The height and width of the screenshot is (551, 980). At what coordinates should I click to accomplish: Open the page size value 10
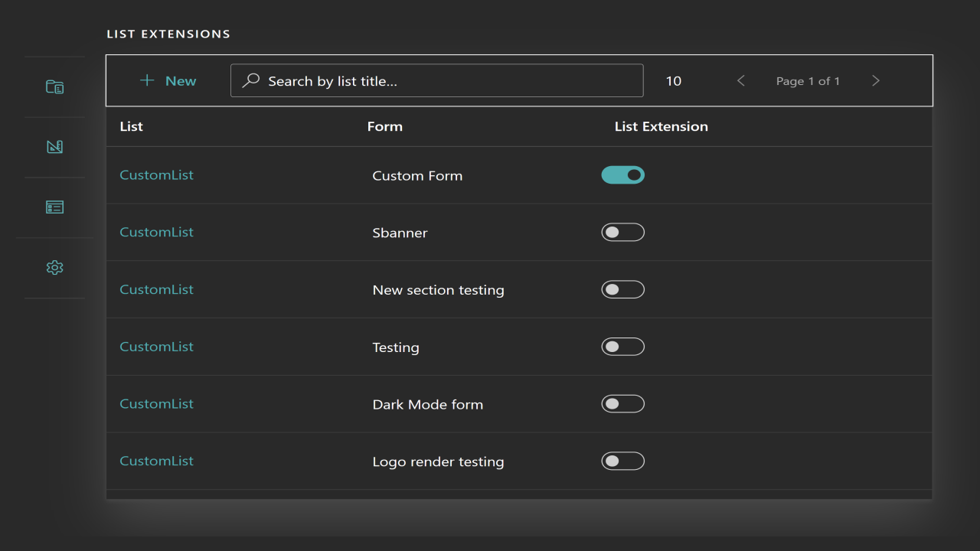(674, 81)
